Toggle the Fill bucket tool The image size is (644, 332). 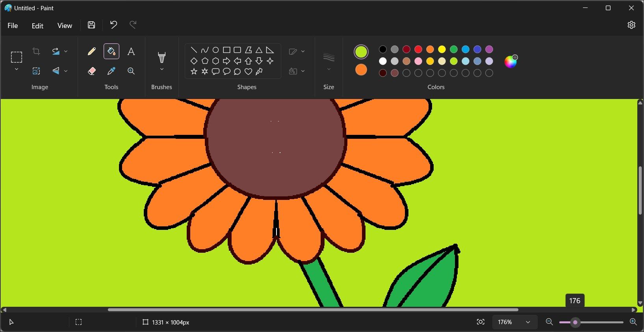click(111, 51)
